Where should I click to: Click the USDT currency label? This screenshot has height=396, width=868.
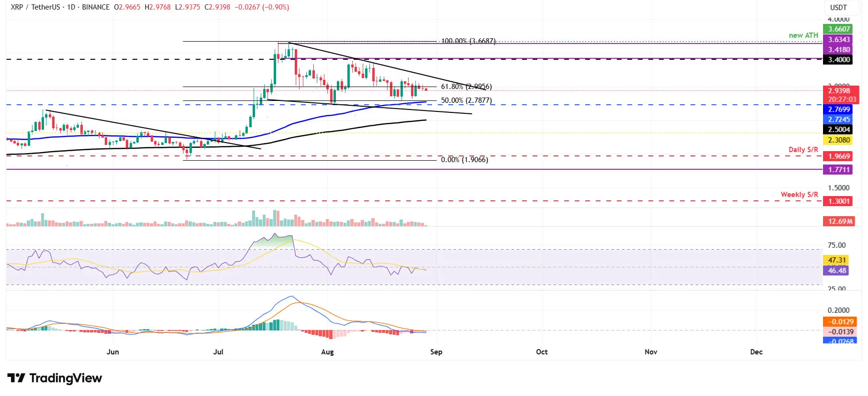[x=838, y=7]
